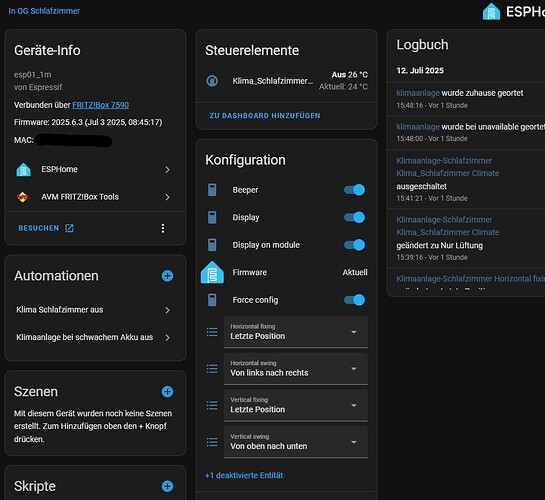Click the external link icon beside BESUCHEN
Screen dimensions: 545x500
coord(69,228)
